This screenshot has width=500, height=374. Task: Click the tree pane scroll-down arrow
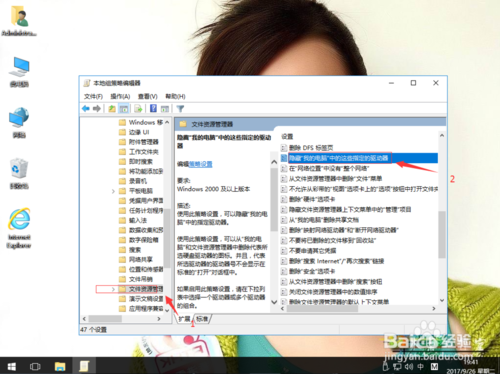point(167,310)
